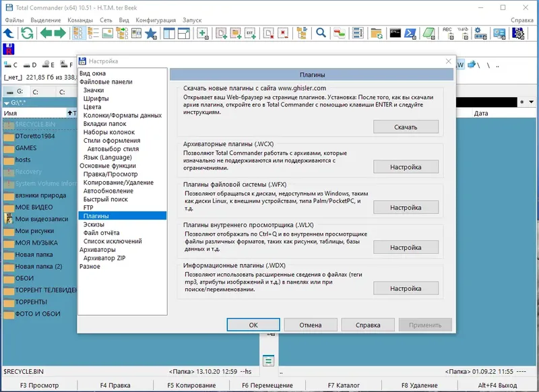The width and height of the screenshot is (539, 392).
Task: Click the red R floppy icon
Action: click(x=9, y=49)
